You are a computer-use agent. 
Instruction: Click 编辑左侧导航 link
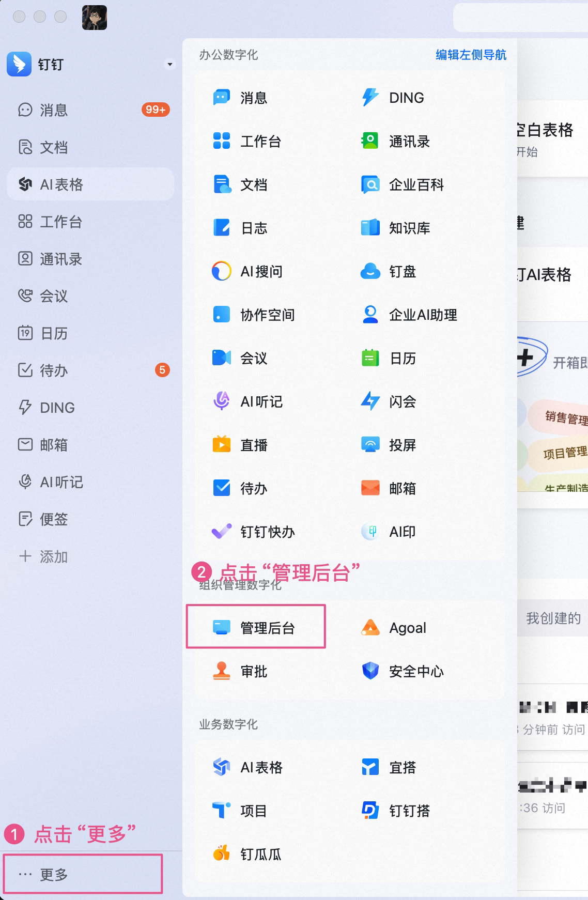click(x=471, y=55)
